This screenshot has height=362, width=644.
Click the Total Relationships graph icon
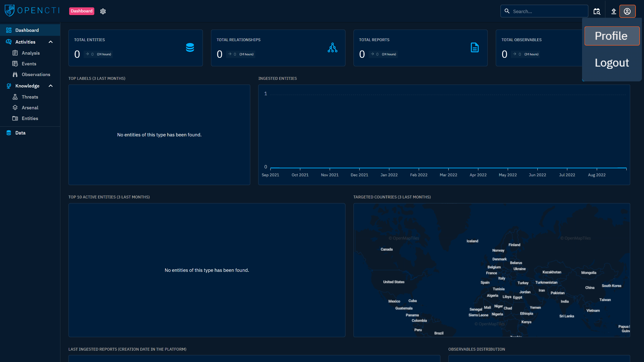point(332,47)
